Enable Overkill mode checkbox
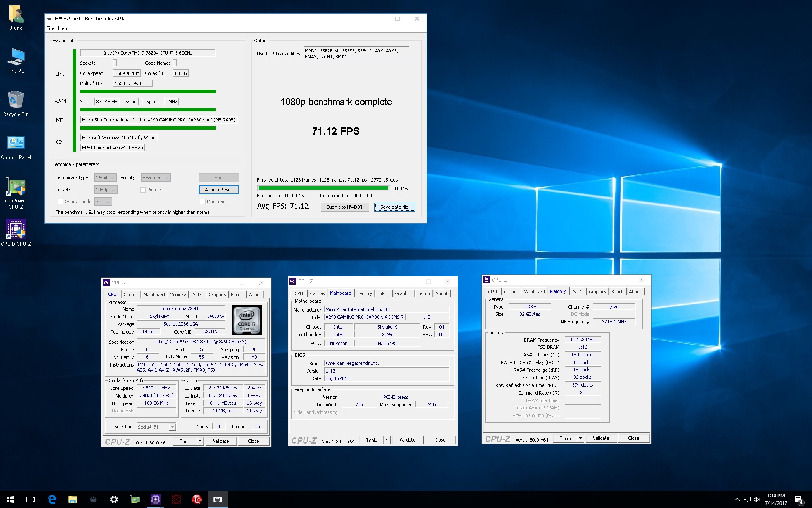This screenshot has width=812, height=508. [60, 202]
